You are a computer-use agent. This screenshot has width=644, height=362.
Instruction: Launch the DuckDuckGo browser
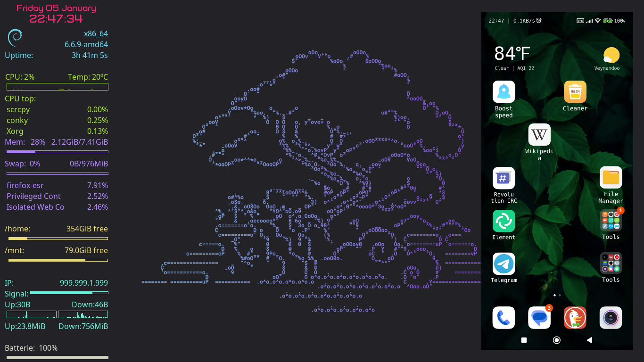(x=575, y=318)
